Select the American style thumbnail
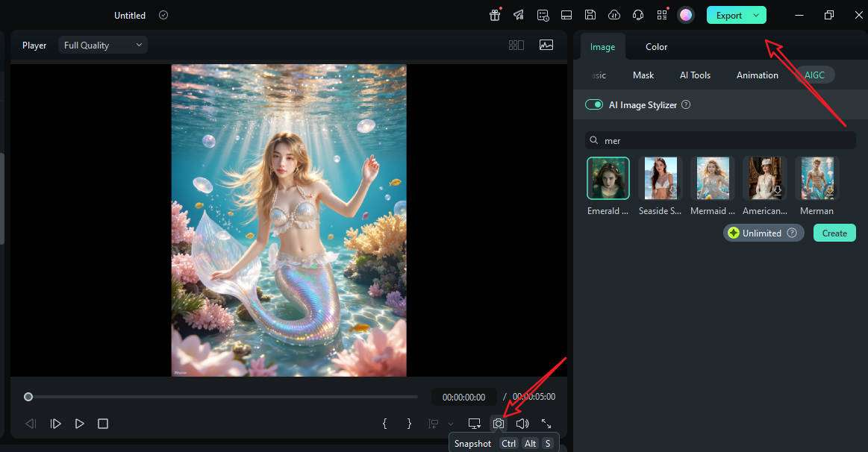This screenshot has height=452, width=868. pos(765,178)
